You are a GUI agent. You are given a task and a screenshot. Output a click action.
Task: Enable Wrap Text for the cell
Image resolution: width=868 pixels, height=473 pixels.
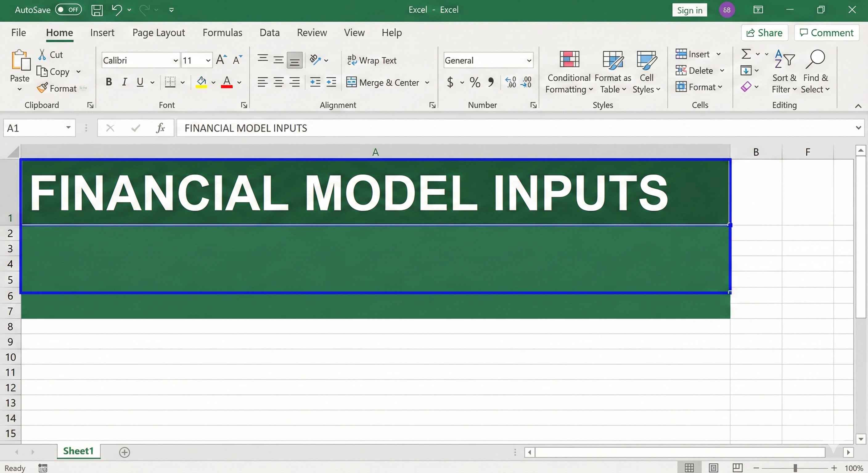(372, 60)
